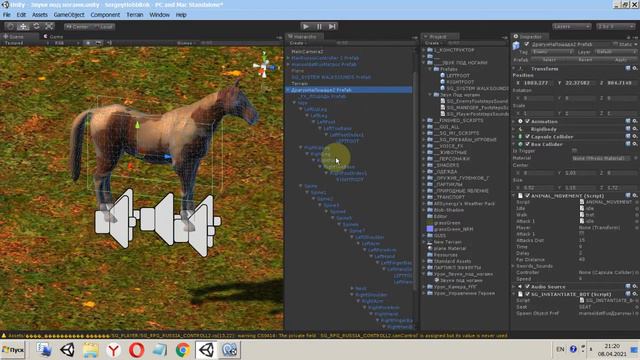This screenshot has height=360, width=640.
Task: Open ANIMAL_MOVEMENT script gear menu
Action: click(x=635, y=196)
